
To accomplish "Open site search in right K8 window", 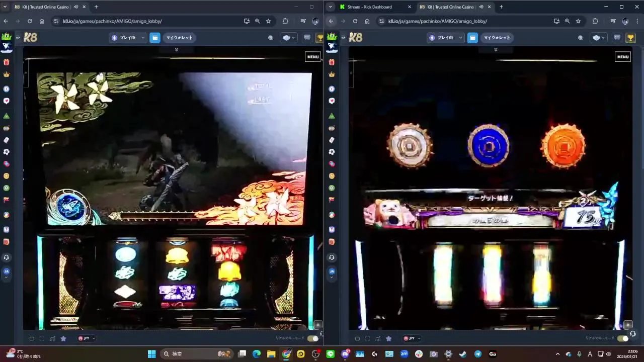I will coord(581,38).
